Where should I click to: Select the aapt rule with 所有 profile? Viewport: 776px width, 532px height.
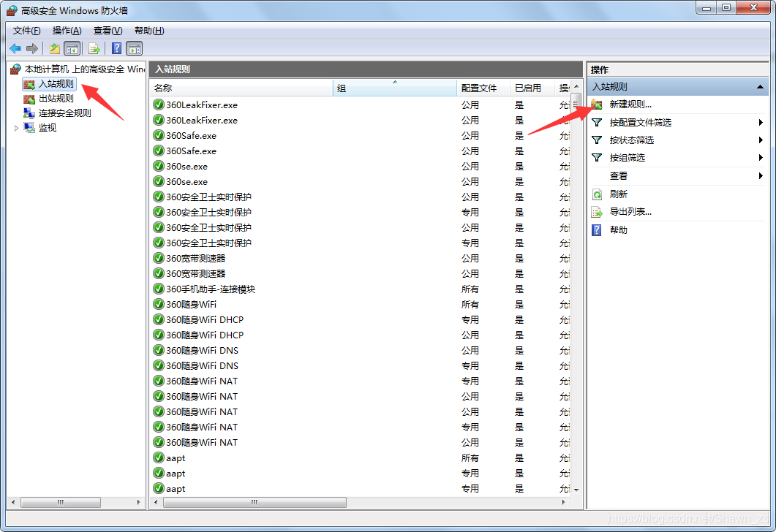click(361, 458)
